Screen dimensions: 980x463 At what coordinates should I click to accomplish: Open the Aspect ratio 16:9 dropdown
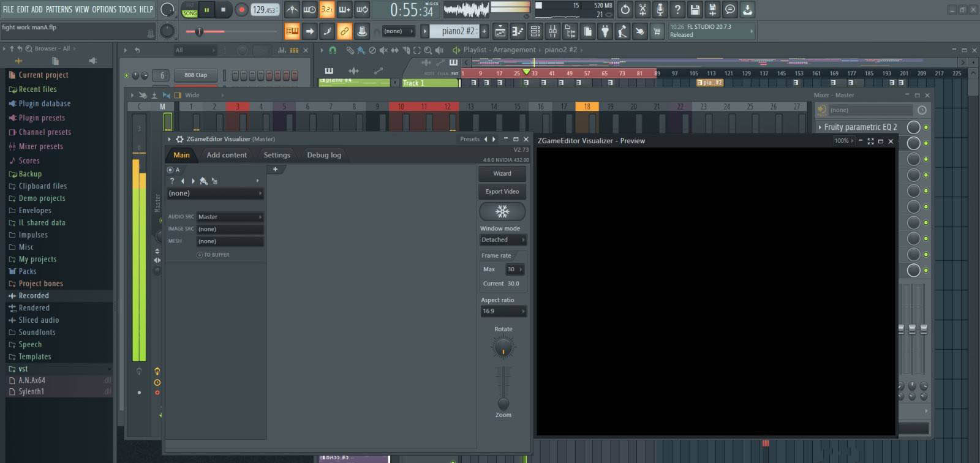point(503,311)
